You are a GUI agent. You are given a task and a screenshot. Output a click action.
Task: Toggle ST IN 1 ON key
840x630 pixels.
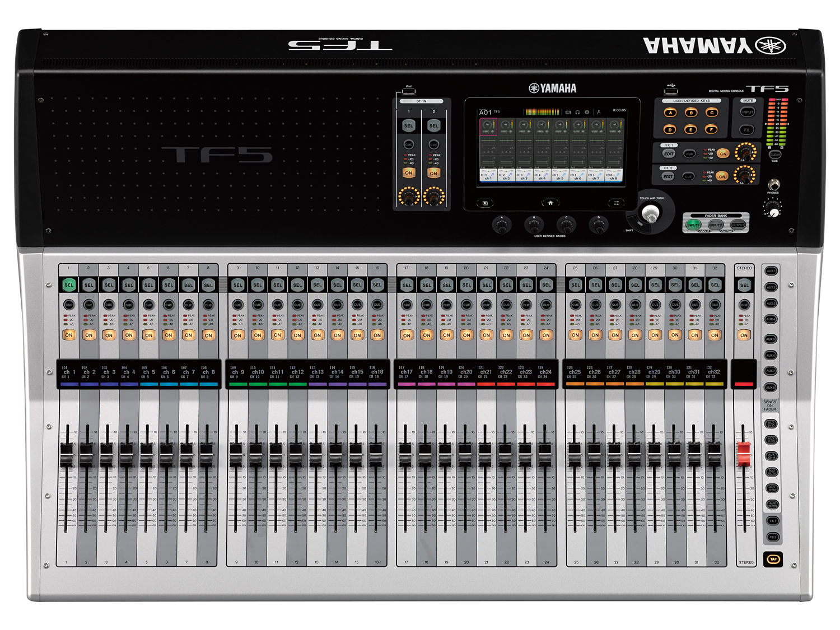[409, 173]
